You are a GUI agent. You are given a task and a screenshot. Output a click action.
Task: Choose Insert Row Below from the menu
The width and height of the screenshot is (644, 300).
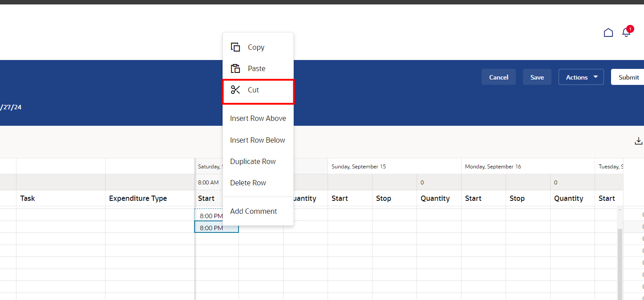[x=257, y=140]
